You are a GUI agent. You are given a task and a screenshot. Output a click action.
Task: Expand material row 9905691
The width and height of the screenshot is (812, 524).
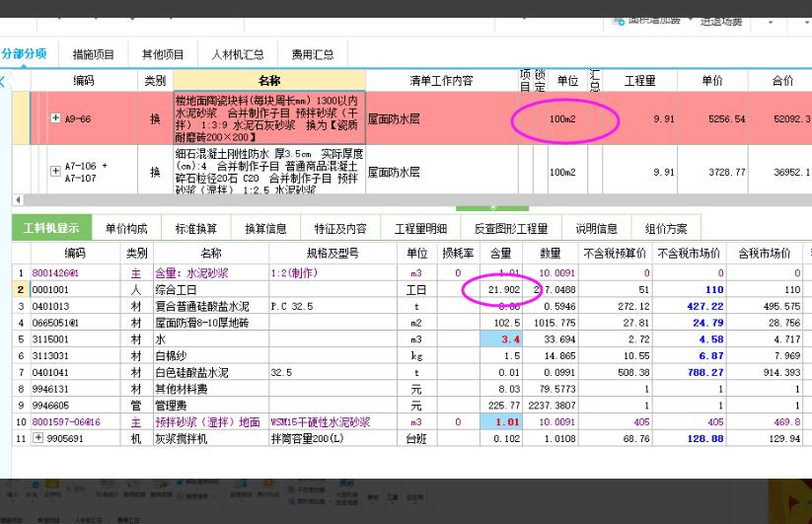point(37,438)
